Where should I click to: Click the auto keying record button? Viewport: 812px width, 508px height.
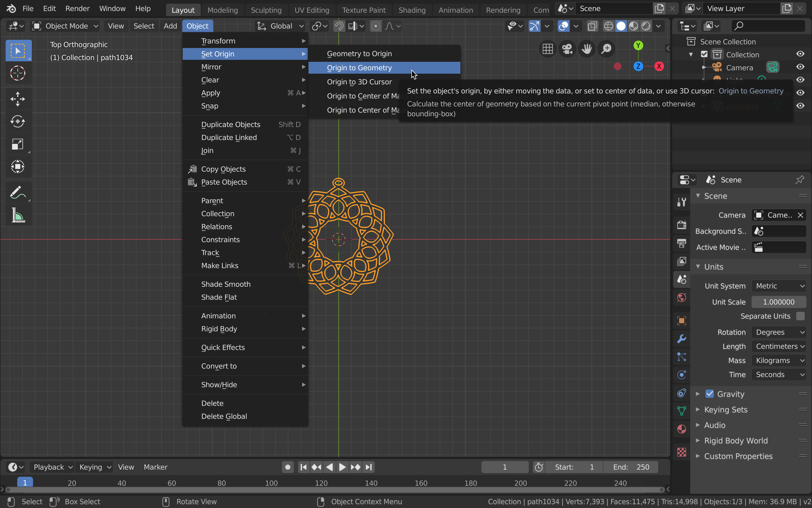pos(288,467)
